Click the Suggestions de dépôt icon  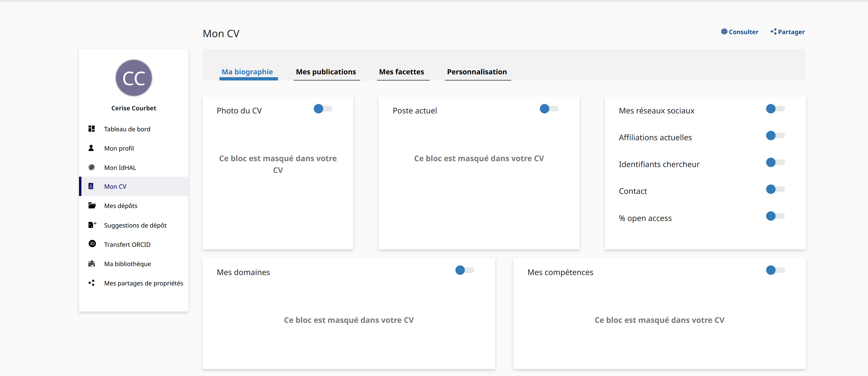[x=92, y=225]
